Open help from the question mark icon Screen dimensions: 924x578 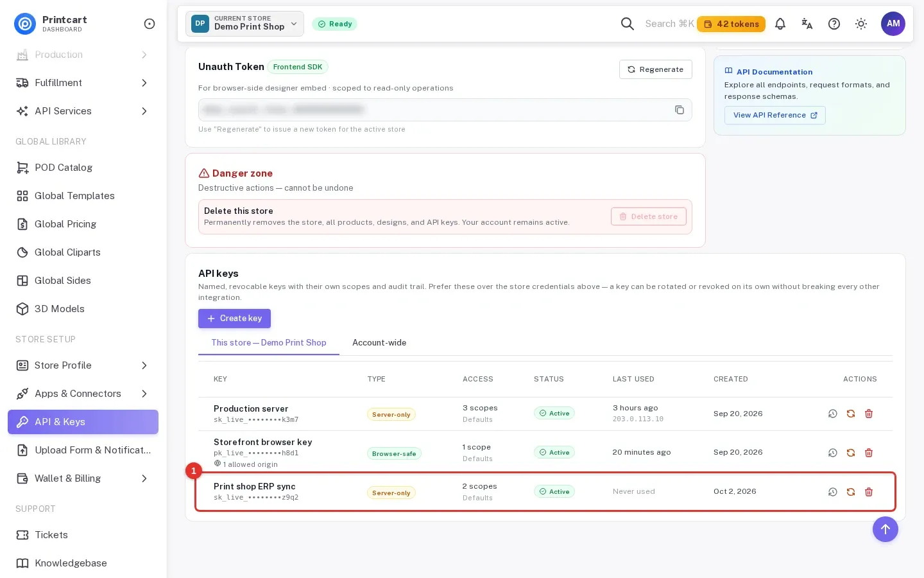point(834,24)
